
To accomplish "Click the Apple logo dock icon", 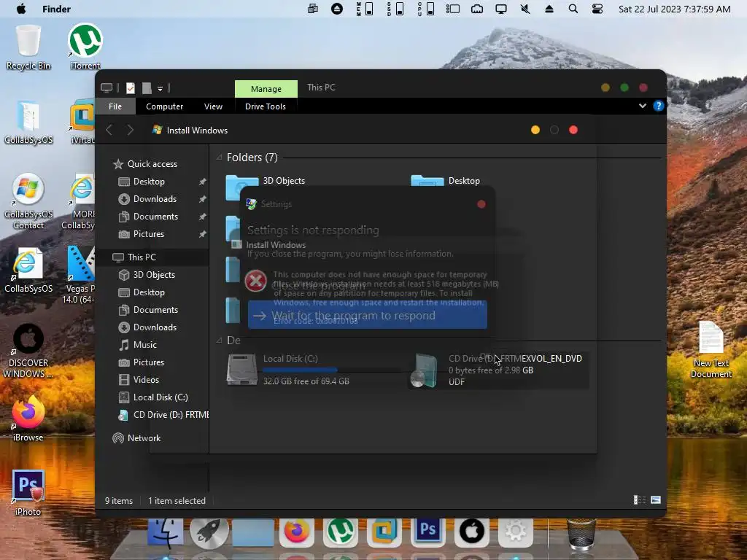I will point(472,532).
